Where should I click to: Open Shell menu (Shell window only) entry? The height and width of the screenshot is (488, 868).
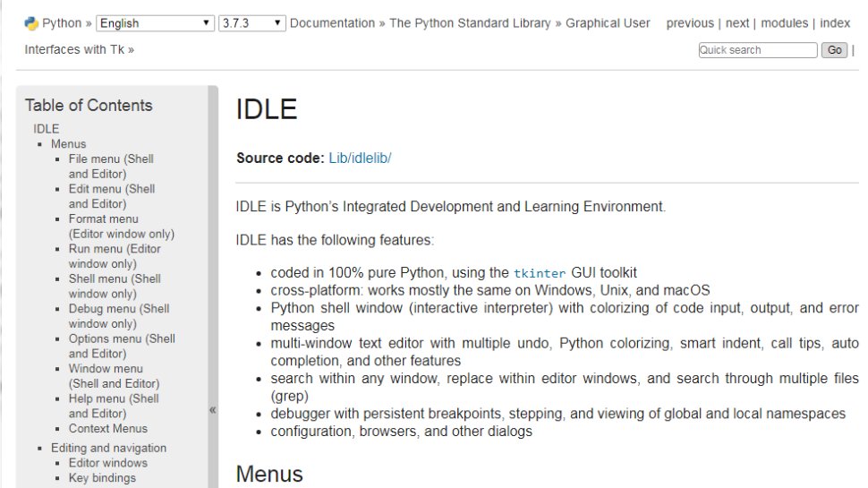tap(115, 286)
